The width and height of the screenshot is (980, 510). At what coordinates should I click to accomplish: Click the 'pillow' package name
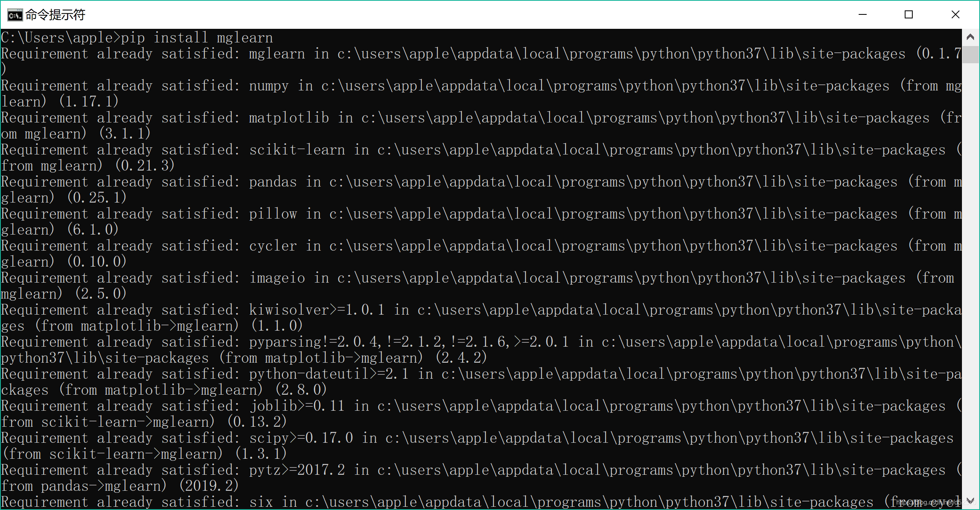[273, 214]
